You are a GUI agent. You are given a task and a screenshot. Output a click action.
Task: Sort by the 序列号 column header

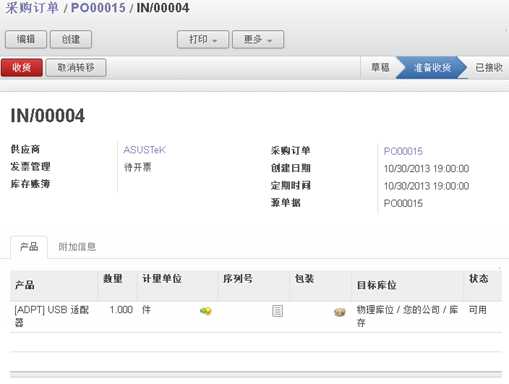253,285
